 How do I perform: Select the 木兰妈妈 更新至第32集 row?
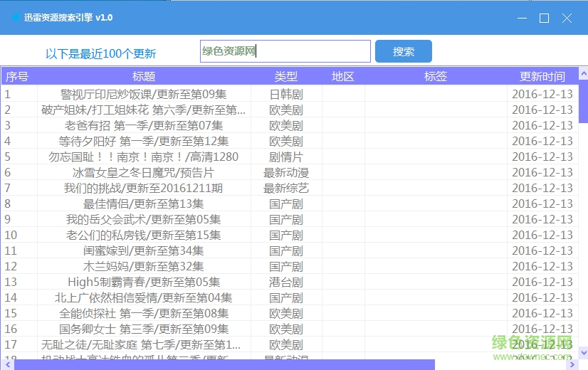[x=143, y=266]
